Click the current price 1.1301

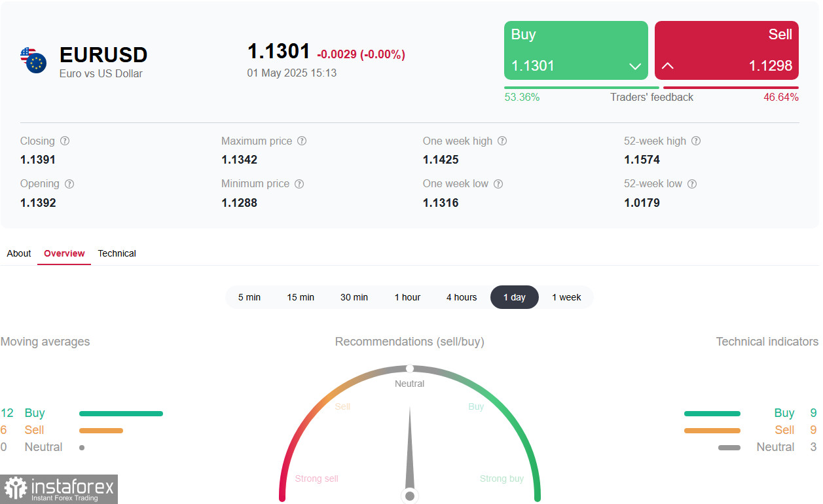pyautogui.click(x=279, y=51)
